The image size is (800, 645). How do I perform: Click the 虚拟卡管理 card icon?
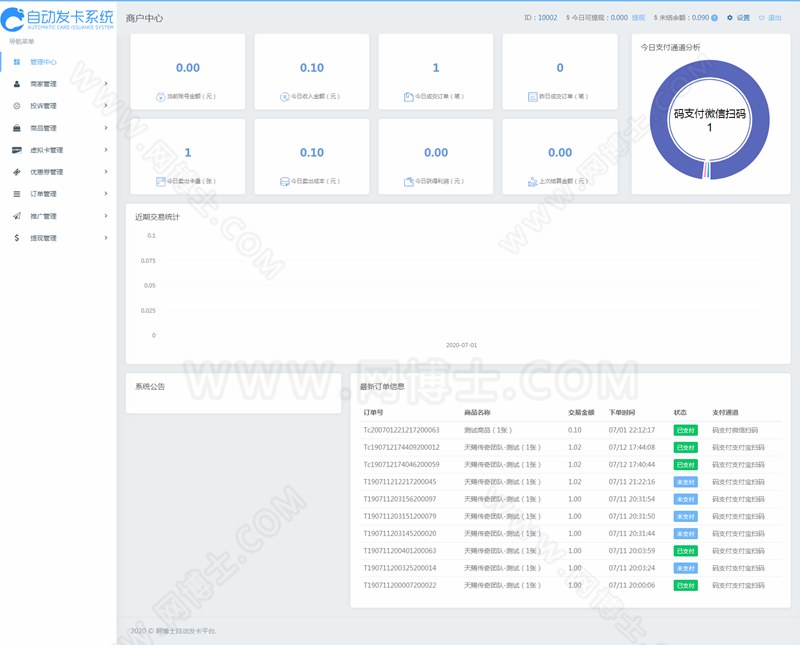[17, 150]
